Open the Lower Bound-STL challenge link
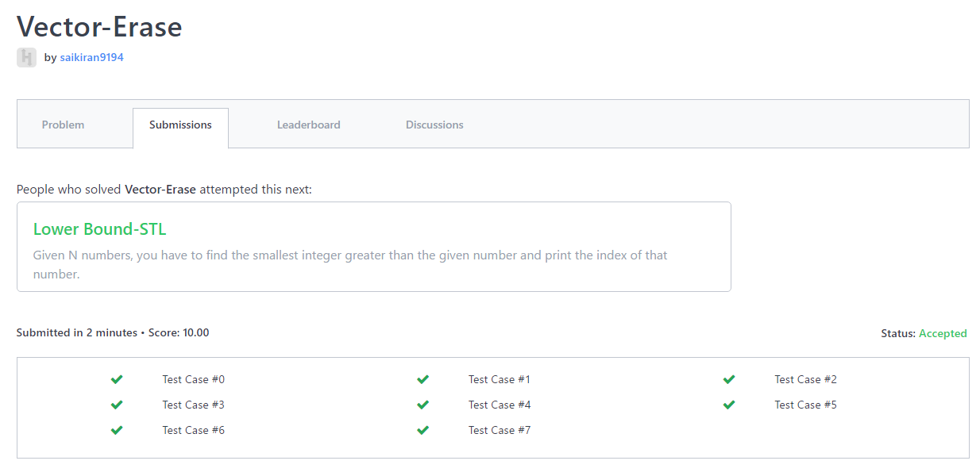 (x=99, y=229)
